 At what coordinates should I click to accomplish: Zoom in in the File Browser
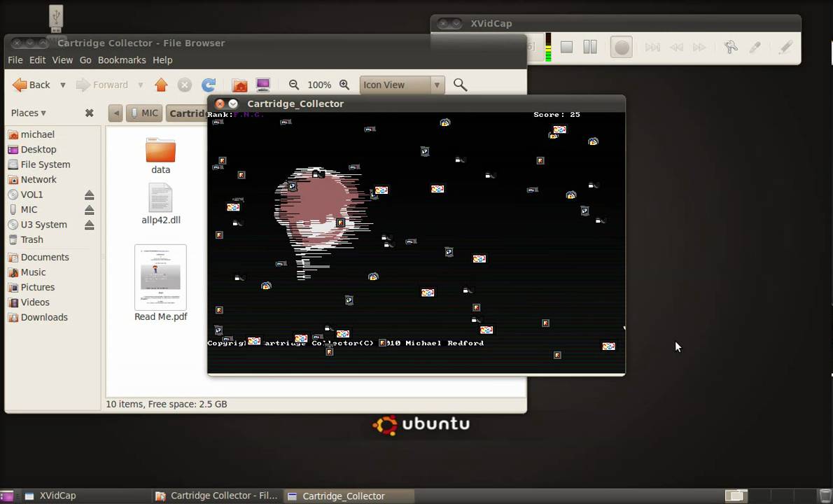click(x=344, y=85)
